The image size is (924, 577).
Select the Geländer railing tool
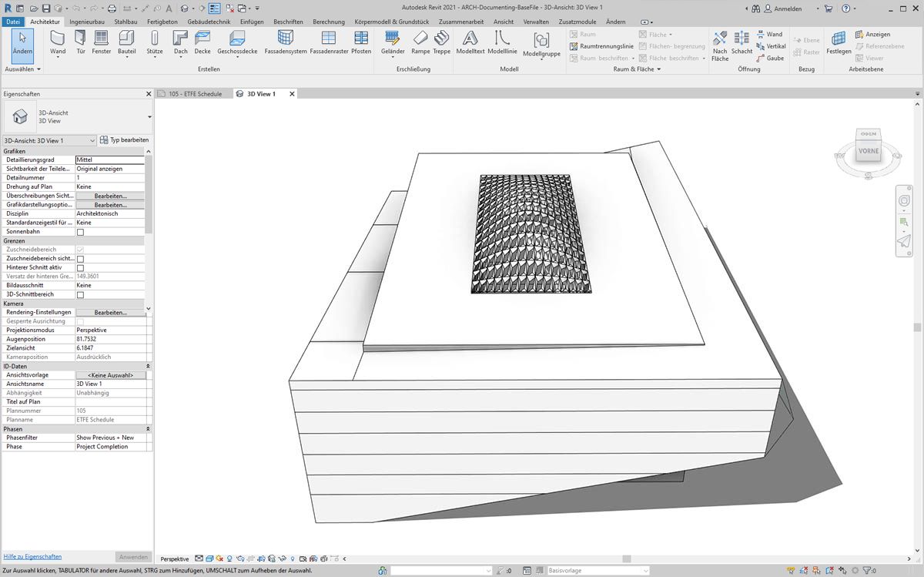coord(393,44)
